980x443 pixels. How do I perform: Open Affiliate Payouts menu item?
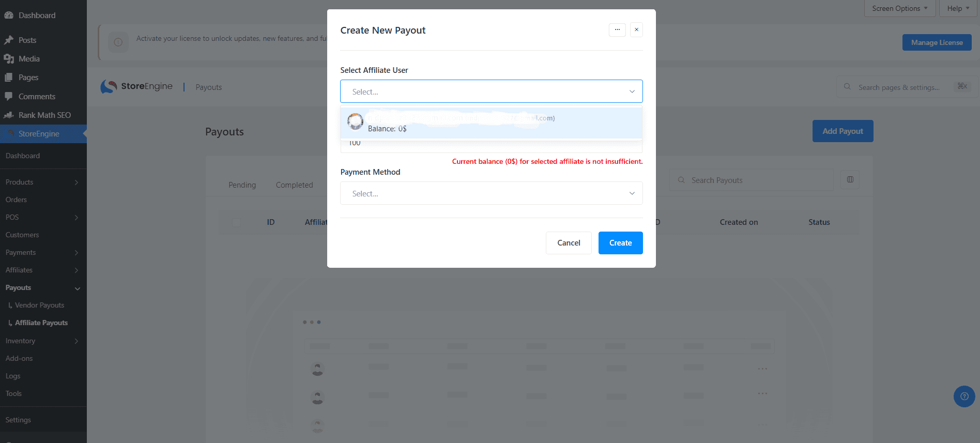pyautogui.click(x=41, y=323)
